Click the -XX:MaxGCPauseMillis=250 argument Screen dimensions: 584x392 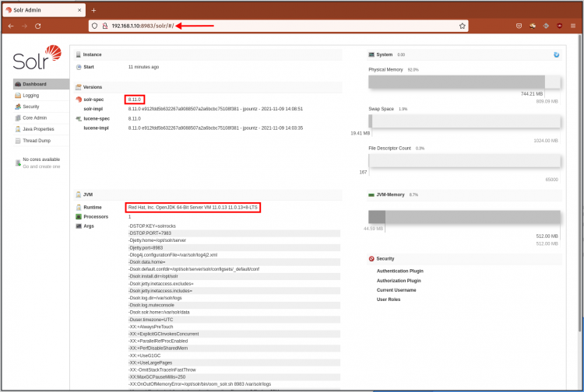[157, 377]
